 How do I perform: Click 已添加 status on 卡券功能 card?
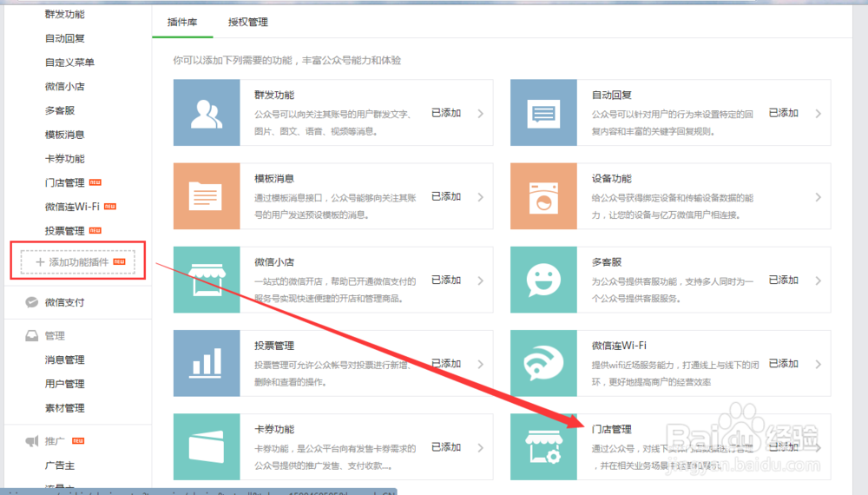click(x=446, y=447)
